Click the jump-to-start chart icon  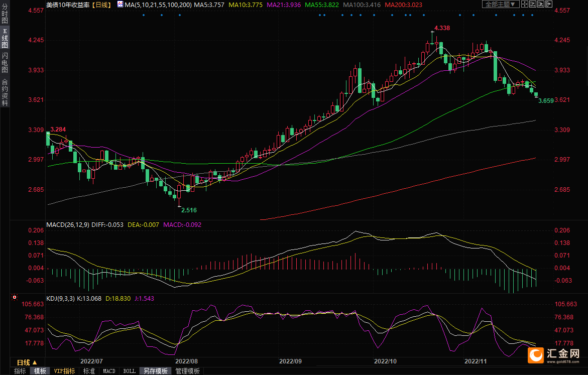point(533,4)
